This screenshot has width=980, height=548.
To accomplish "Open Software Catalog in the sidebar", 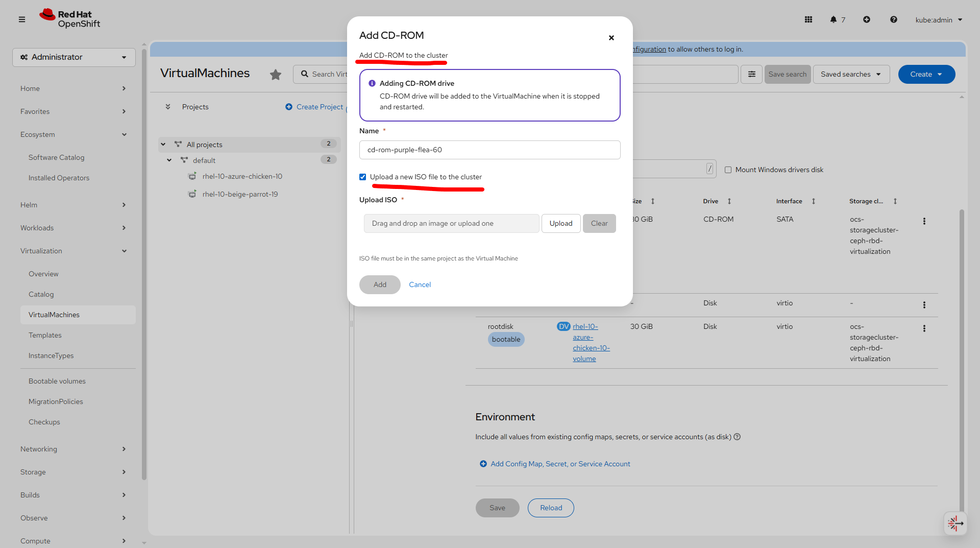I will coord(57,157).
